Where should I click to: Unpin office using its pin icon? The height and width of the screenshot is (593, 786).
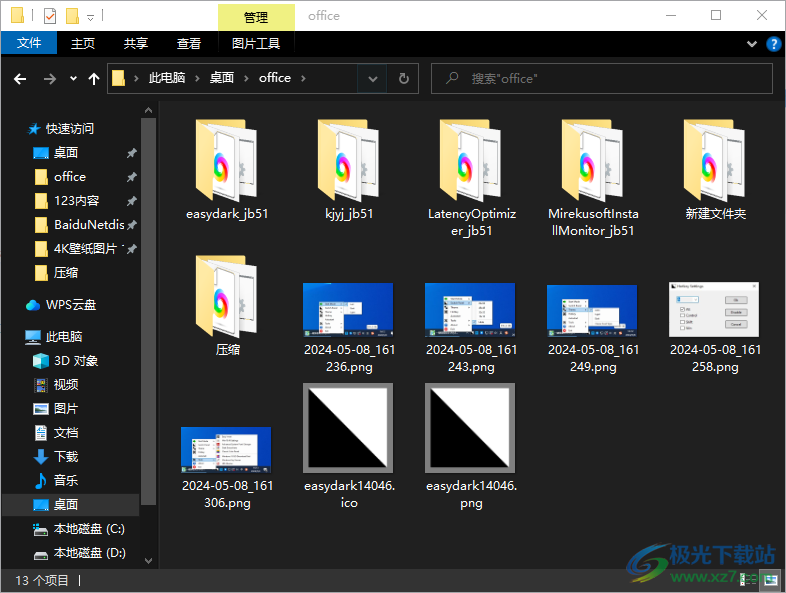tap(131, 177)
